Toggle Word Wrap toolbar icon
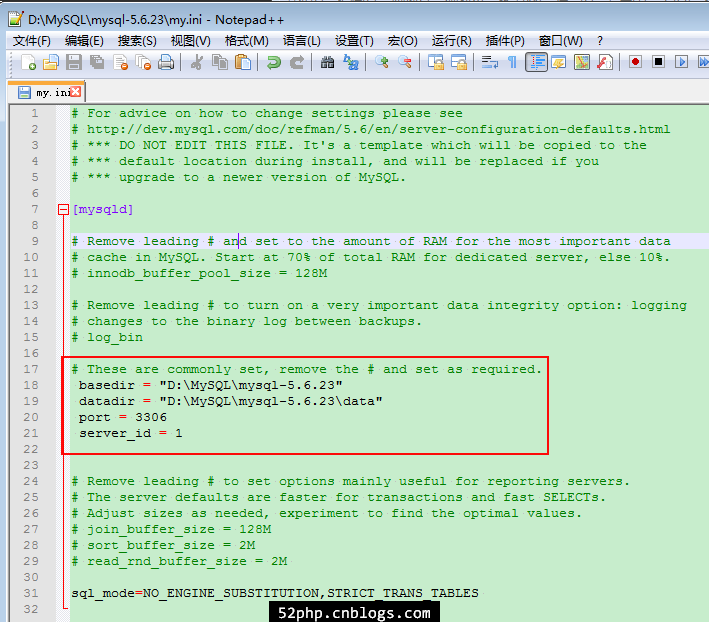This screenshot has height=622, width=709. (x=490, y=62)
